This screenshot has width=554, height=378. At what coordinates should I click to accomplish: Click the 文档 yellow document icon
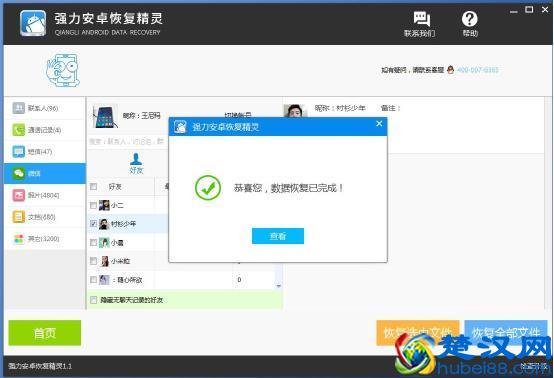tap(18, 217)
